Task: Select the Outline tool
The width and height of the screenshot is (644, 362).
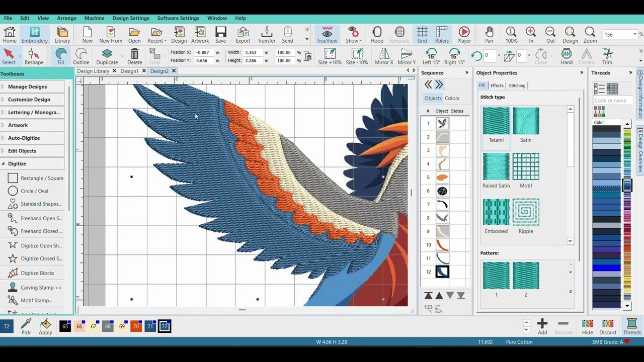Action: tap(81, 56)
